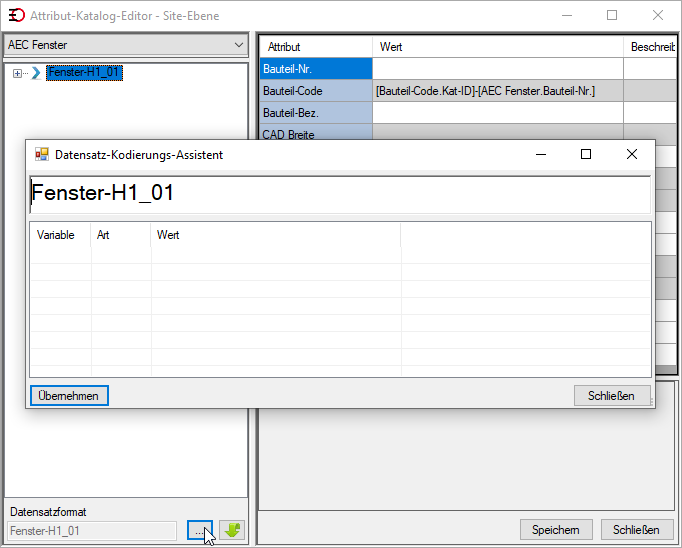Image resolution: width=682 pixels, height=548 pixels.
Task: Click the Speichern button
Action: [x=556, y=530]
